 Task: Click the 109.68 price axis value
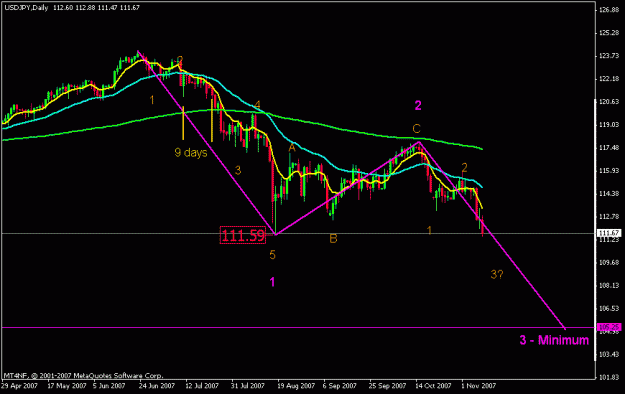pyautogui.click(x=609, y=262)
